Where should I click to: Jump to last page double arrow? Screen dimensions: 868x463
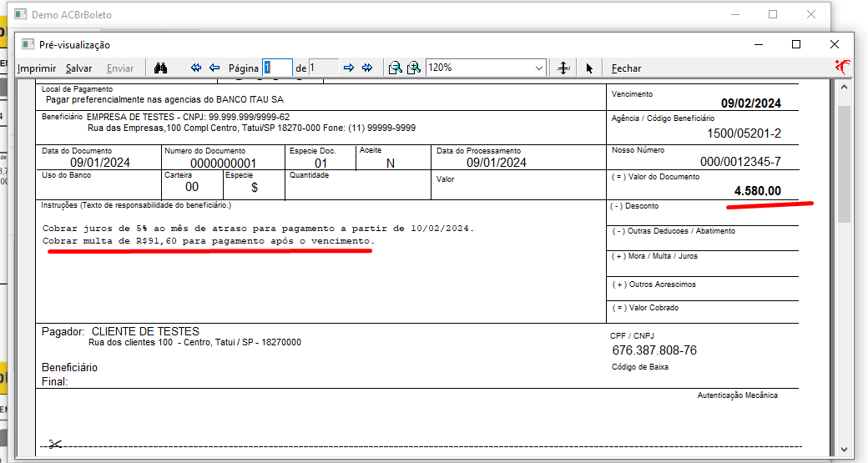click(367, 68)
